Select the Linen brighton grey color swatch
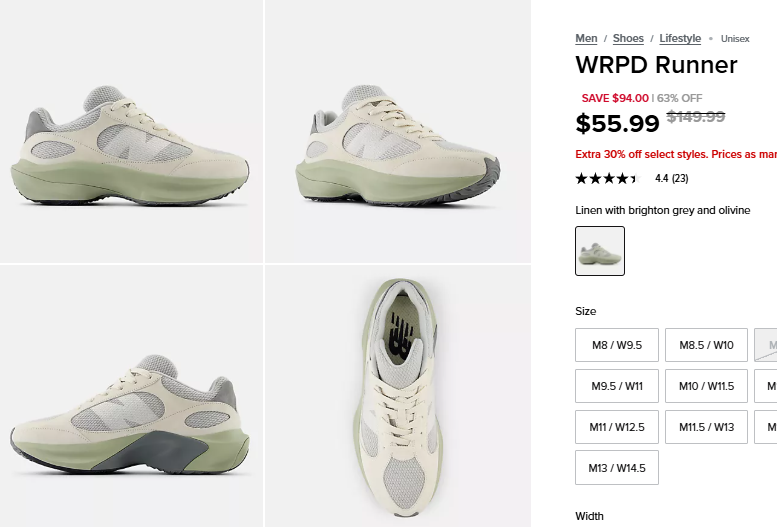The height and width of the screenshot is (527, 777). click(600, 251)
